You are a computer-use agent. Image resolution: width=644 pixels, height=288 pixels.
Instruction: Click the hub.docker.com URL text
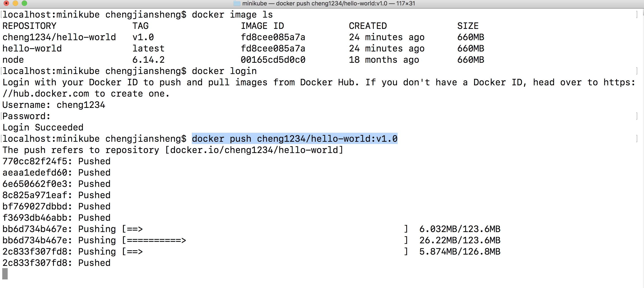coord(51,94)
